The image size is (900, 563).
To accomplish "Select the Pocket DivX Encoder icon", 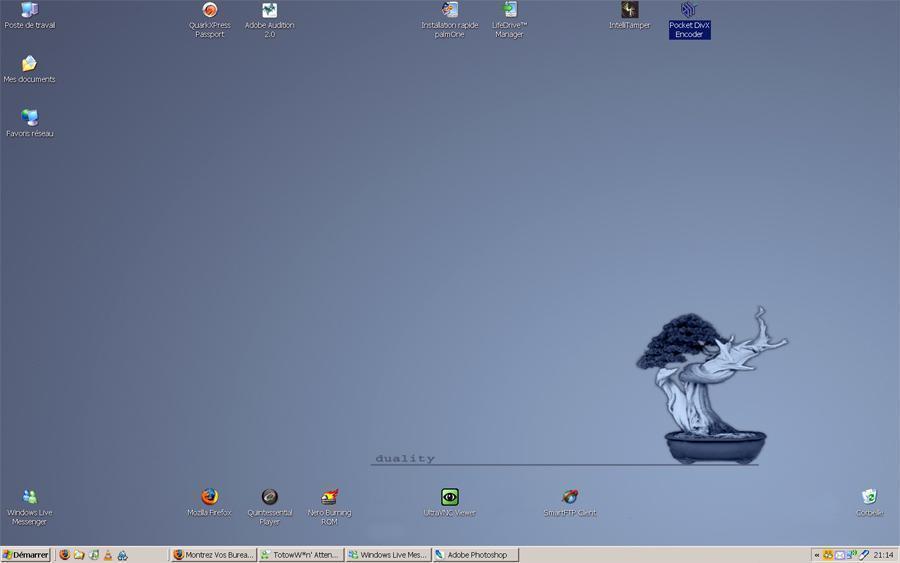I will tap(689, 11).
